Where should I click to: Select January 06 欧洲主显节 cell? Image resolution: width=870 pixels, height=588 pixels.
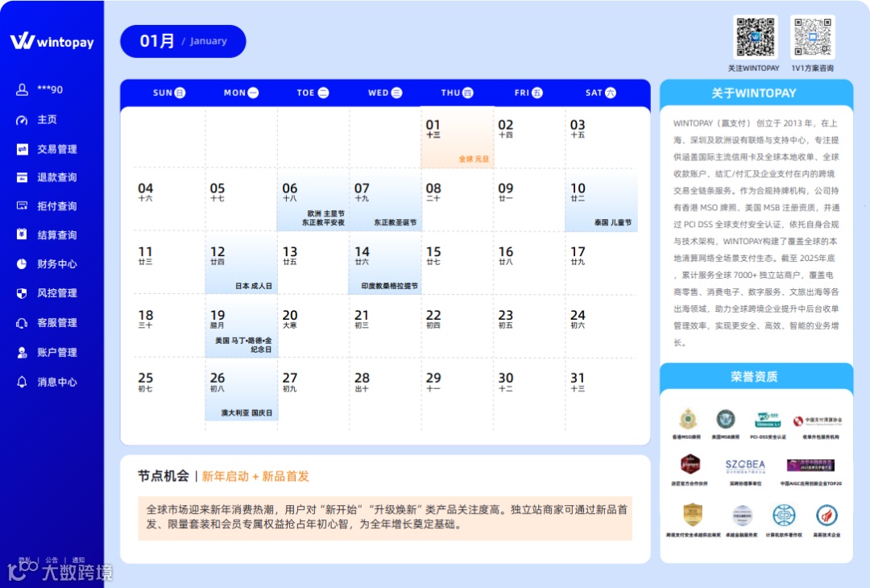[313, 201]
